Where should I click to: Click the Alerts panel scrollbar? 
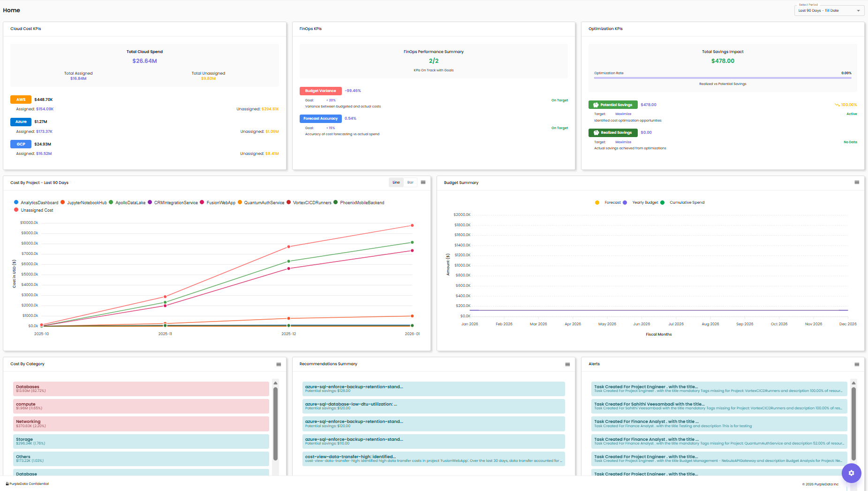(853, 422)
